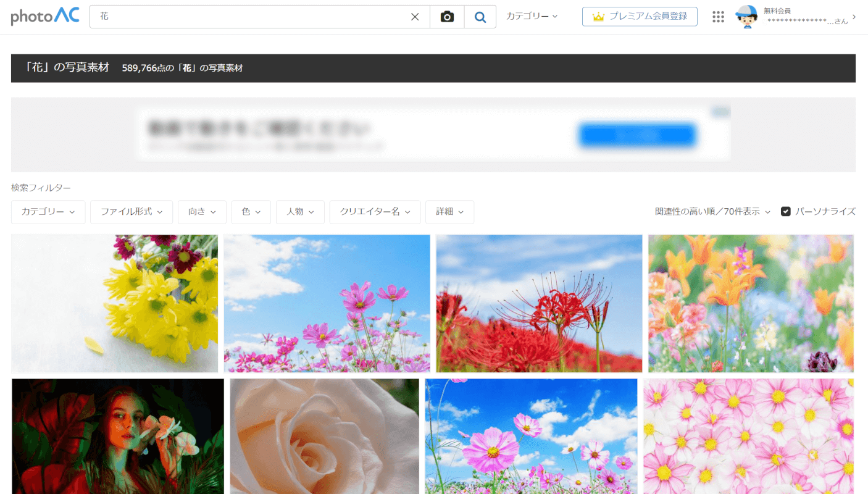Screen dimensions: 868x494
Task: Click the photoAC logo
Action: 45,16
